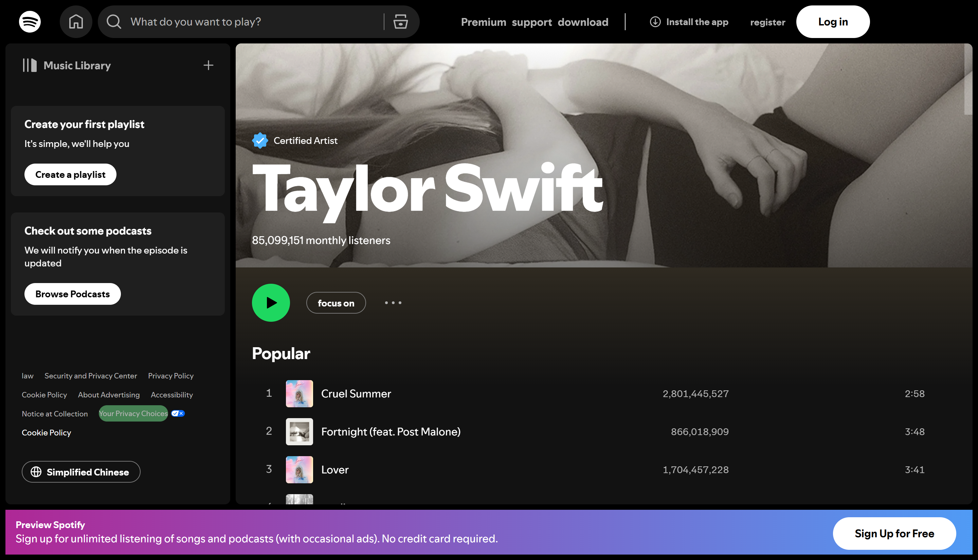Click the plus icon in Music Library
Image resolution: width=978 pixels, height=560 pixels.
208,65
